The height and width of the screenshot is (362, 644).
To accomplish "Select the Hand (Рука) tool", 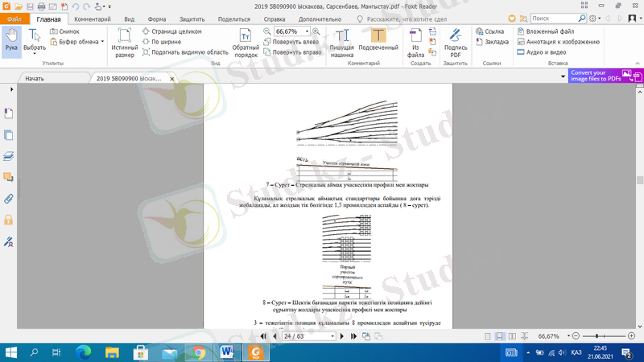I will tap(11, 39).
